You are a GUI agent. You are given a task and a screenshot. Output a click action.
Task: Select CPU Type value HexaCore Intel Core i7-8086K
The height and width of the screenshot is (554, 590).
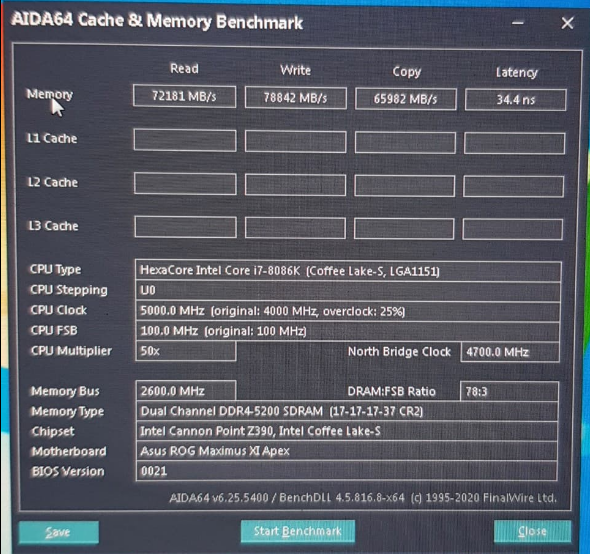348,271
